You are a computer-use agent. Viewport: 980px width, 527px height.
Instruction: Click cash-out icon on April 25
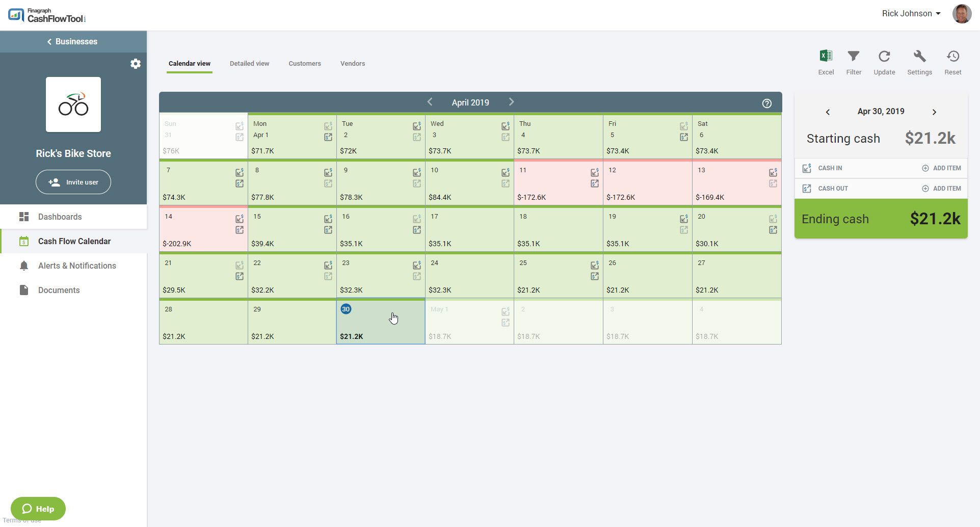click(595, 276)
